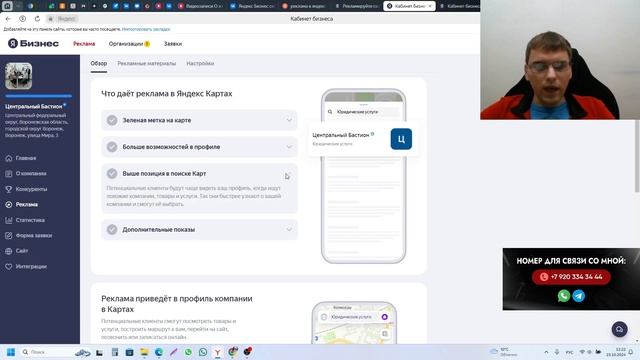640x360 pixels.
Task: Open О компании in the sidebar
Action: pos(26,173)
